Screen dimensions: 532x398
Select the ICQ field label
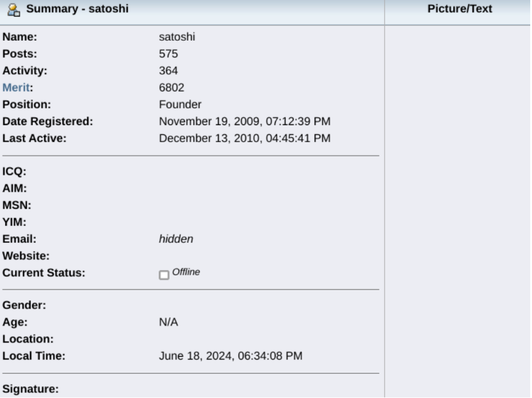pos(14,172)
